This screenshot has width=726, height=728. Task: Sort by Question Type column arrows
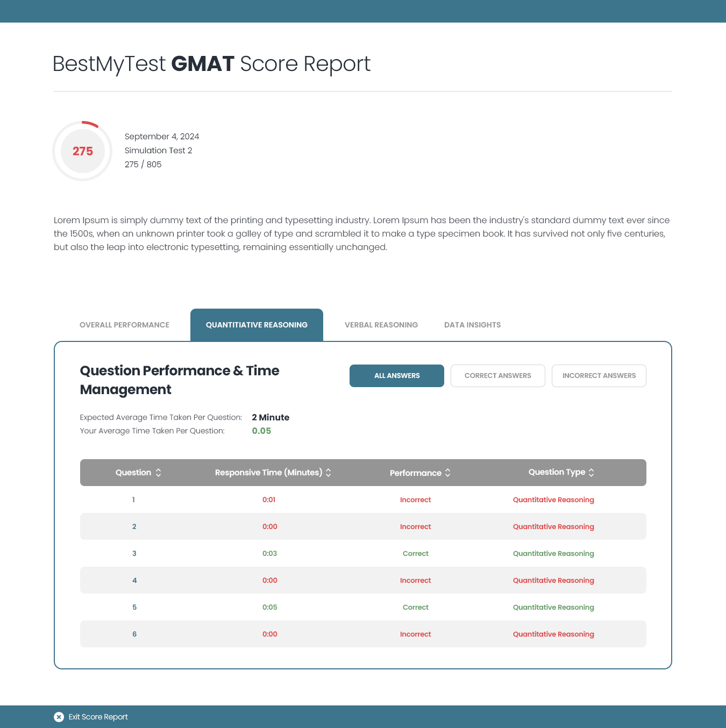point(591,473)
